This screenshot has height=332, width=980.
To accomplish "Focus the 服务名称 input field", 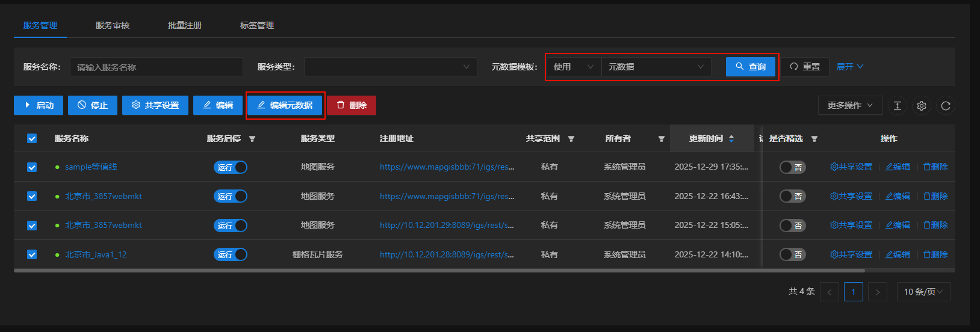I will [157, 67].
